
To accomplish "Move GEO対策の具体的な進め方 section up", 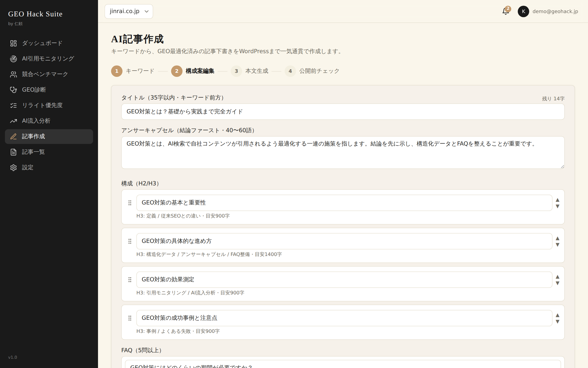I will point(558,239).
